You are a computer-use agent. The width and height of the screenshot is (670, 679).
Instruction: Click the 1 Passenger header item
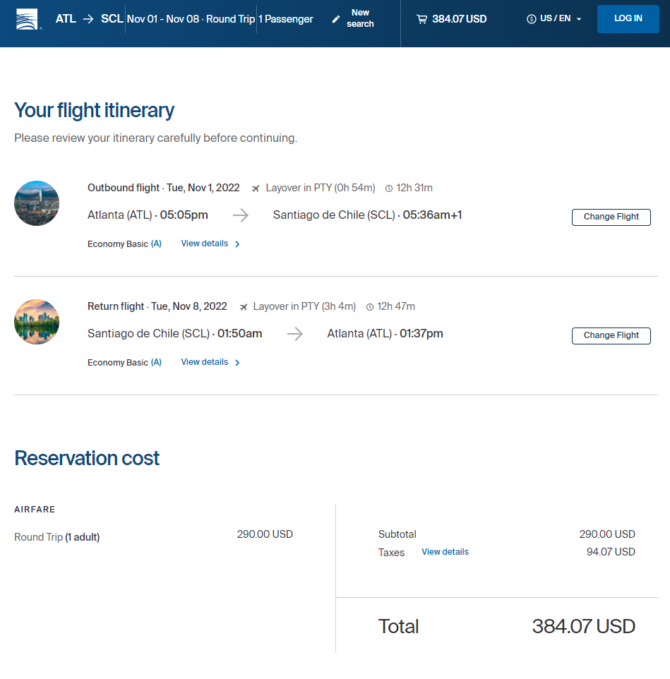click(x=286, y=19)
